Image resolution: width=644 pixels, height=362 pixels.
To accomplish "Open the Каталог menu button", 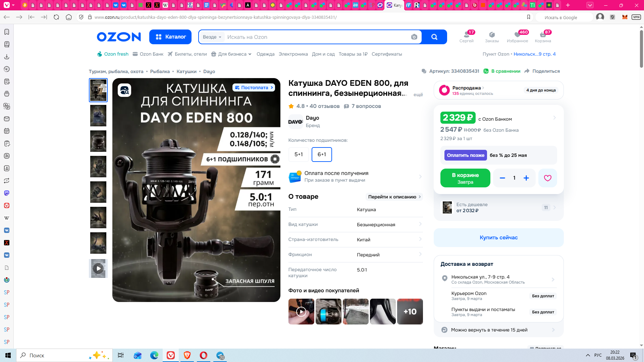I will tap(170, 37).
